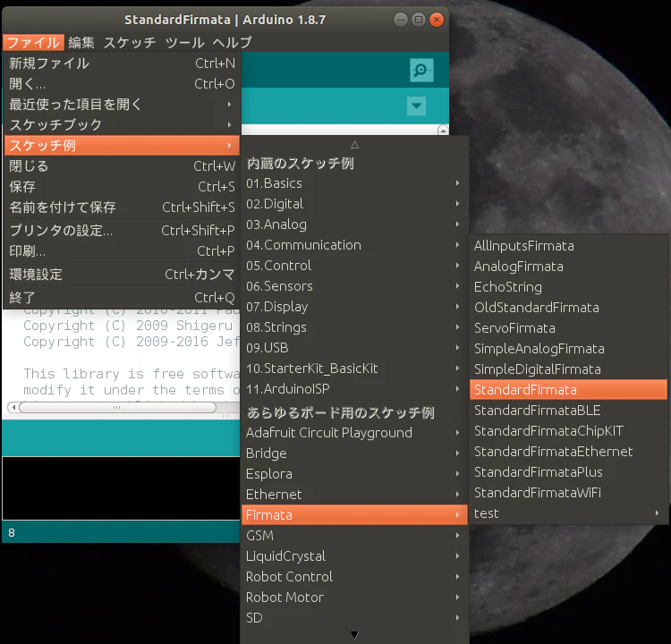Expand the test submenu in Firmata
The height and width of the screenshot is (644, 671).
point(568,513)
